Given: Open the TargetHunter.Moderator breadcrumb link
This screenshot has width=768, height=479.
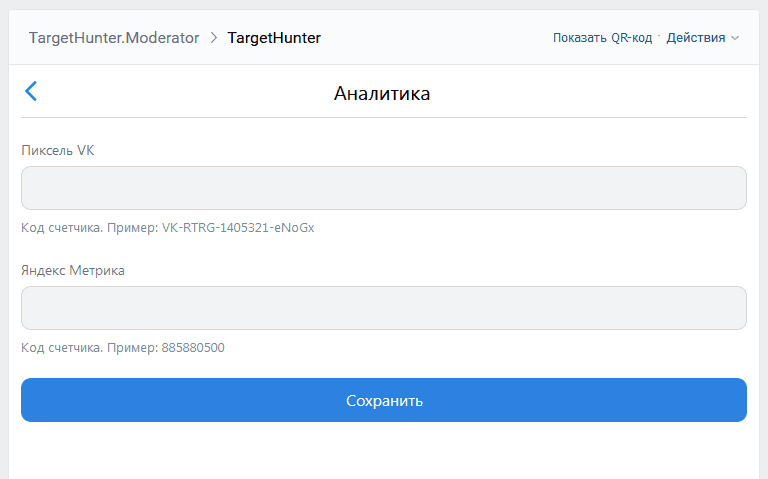Looking at the screenshot, I should [x=114, y=38].
